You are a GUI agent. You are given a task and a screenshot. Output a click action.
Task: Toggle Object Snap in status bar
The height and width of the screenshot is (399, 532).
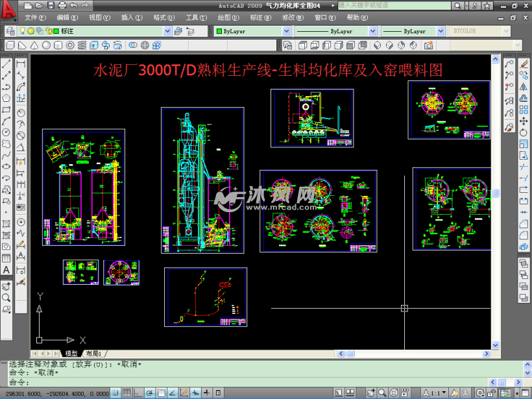[x=161, y=393]
